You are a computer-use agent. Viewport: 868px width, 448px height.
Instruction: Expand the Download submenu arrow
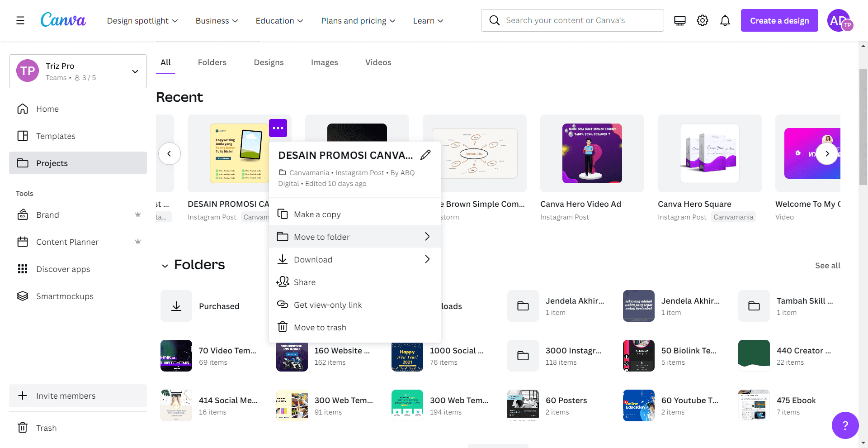pos(427,259)
